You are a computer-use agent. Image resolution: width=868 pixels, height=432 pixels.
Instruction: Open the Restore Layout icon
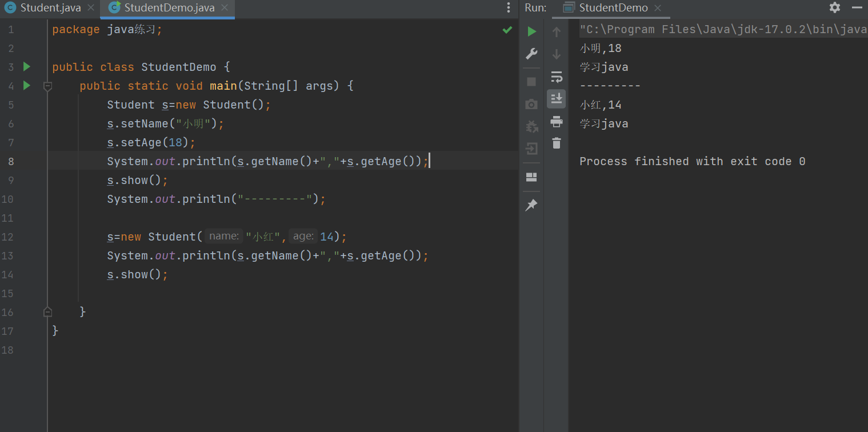[x=531, y=177]
